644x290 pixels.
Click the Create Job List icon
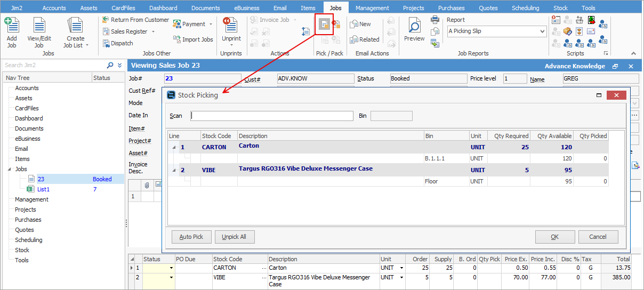75,25
